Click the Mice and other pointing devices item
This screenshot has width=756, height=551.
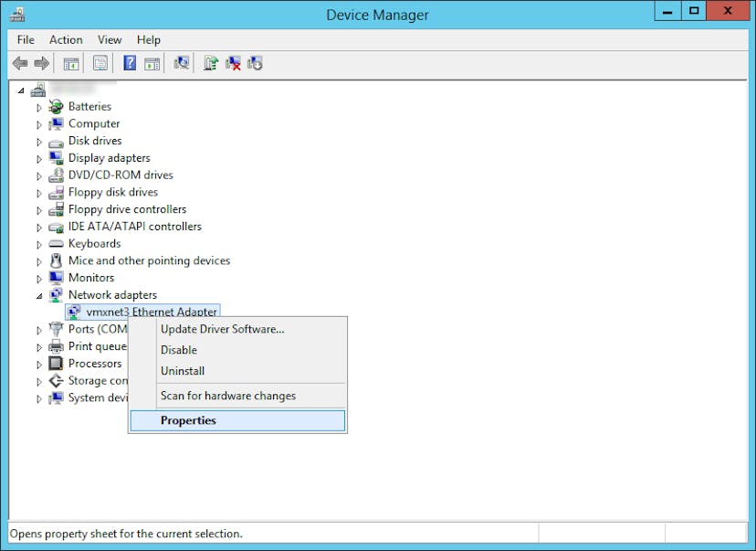coord(149,260)
